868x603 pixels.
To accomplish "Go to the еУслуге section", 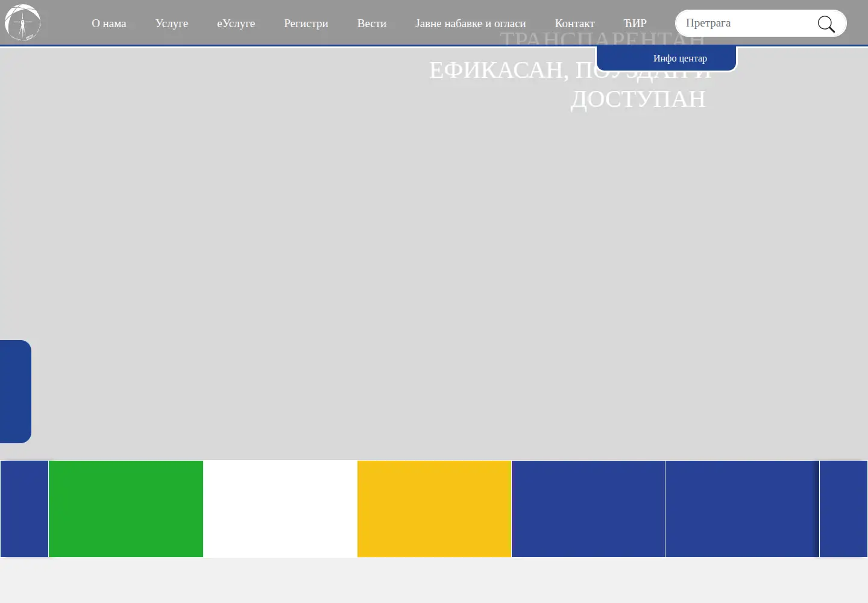I will 236,24.
